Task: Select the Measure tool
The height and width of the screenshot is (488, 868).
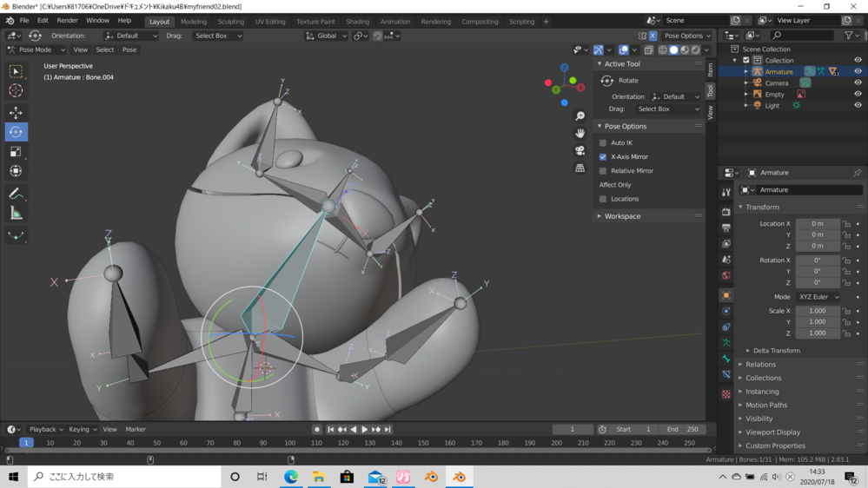Action: (x=16, y=213)
